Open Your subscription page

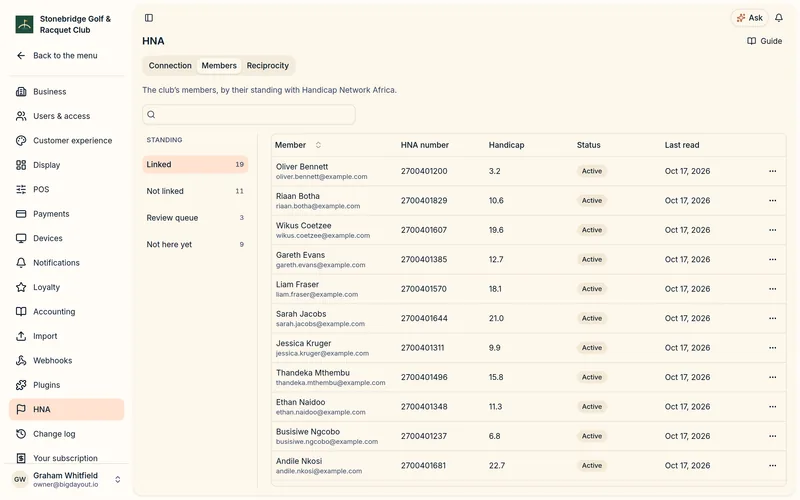click(x=66, y=458)
